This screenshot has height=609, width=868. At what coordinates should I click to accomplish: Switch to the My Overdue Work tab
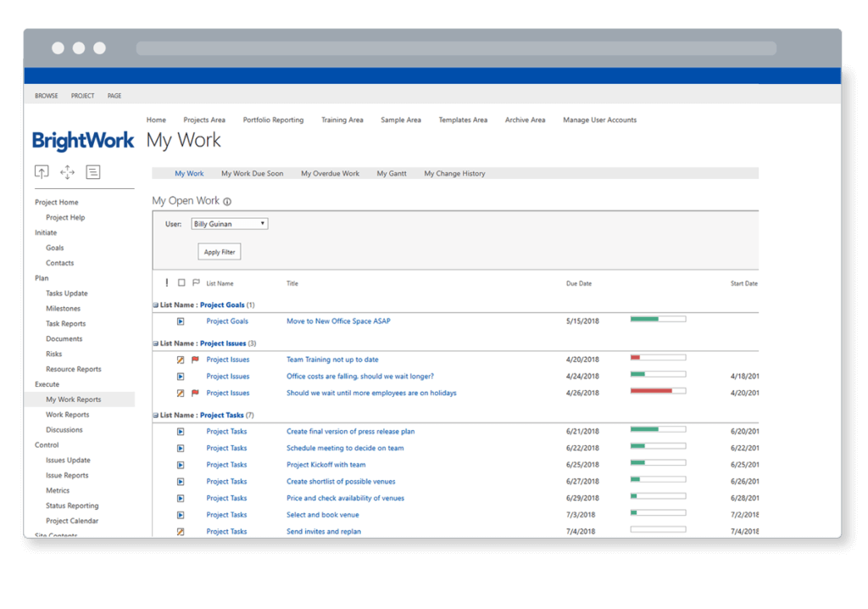[330, 173]
